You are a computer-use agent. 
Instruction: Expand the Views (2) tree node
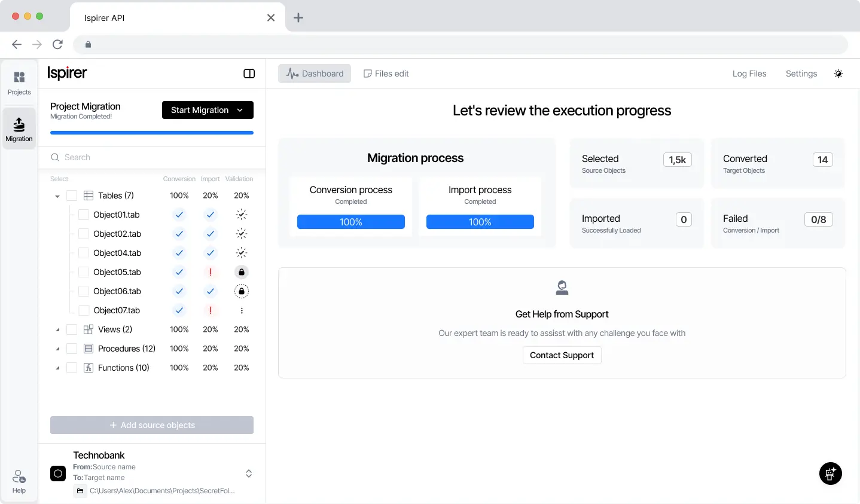coord(57,329)
